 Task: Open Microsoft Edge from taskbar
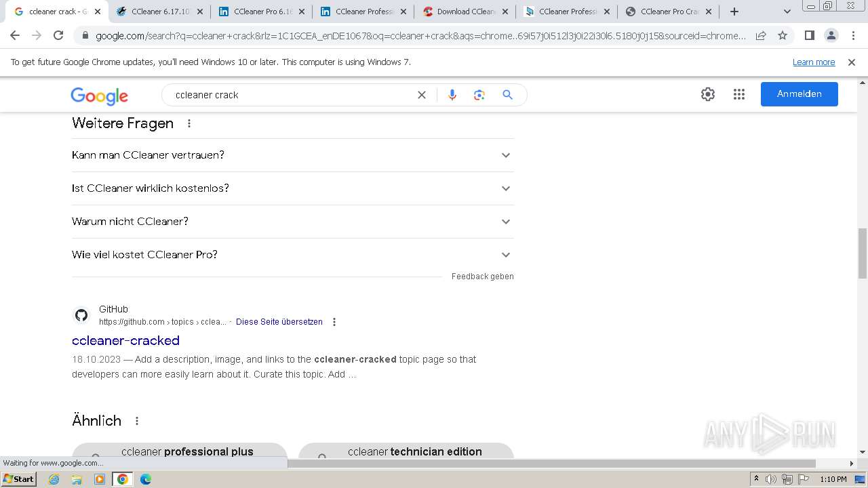145,479
